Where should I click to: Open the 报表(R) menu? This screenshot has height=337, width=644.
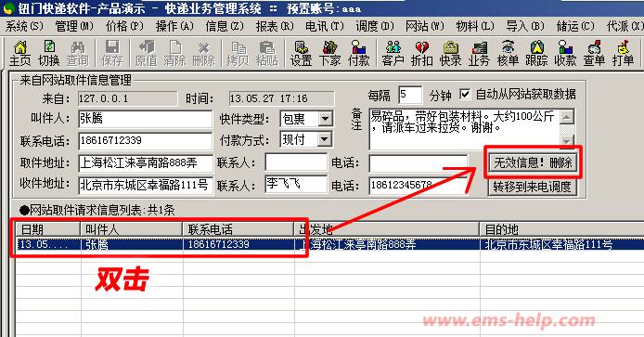pyautogui.click(x=275, y=26)
